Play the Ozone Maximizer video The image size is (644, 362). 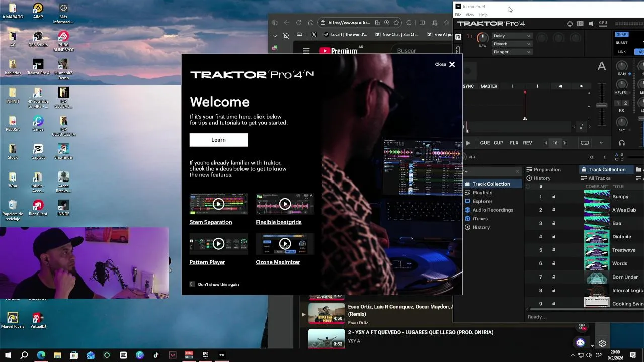285,244
